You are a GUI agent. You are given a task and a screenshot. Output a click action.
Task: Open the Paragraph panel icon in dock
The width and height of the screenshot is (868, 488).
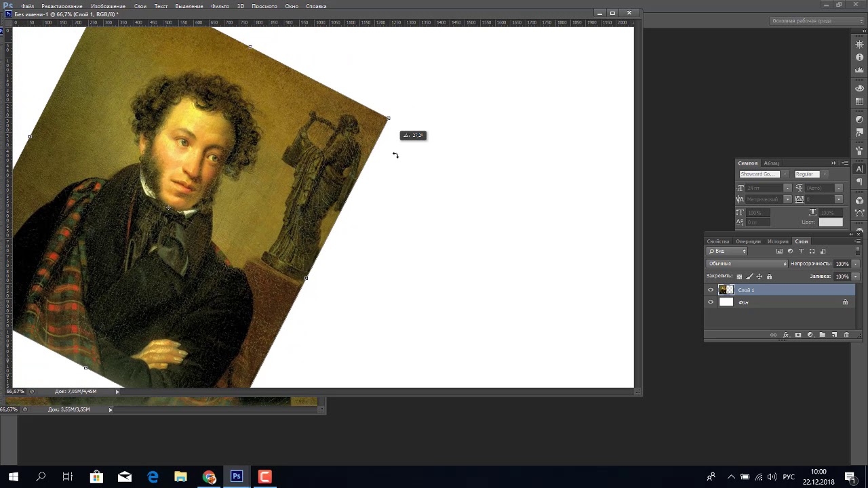pyautogui.click(x=860, y=182)
